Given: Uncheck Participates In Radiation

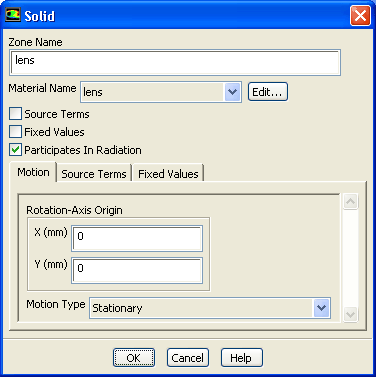Looking at the screenshot, I should click(15, 150).
